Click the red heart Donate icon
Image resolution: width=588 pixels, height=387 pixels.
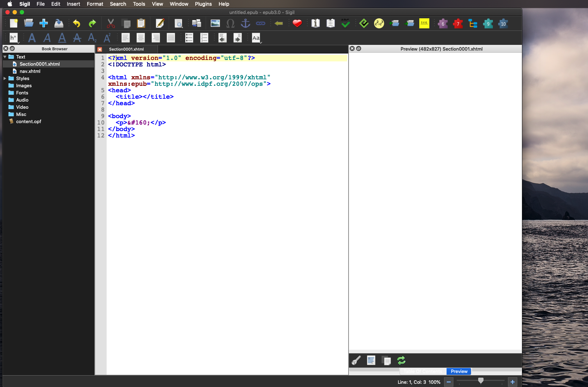click(297, 24)
